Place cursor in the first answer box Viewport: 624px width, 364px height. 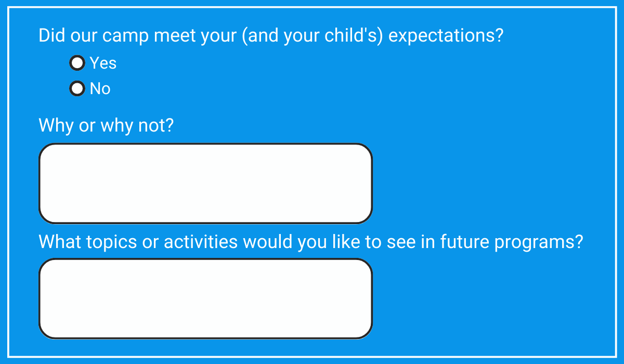pos(205,184)
